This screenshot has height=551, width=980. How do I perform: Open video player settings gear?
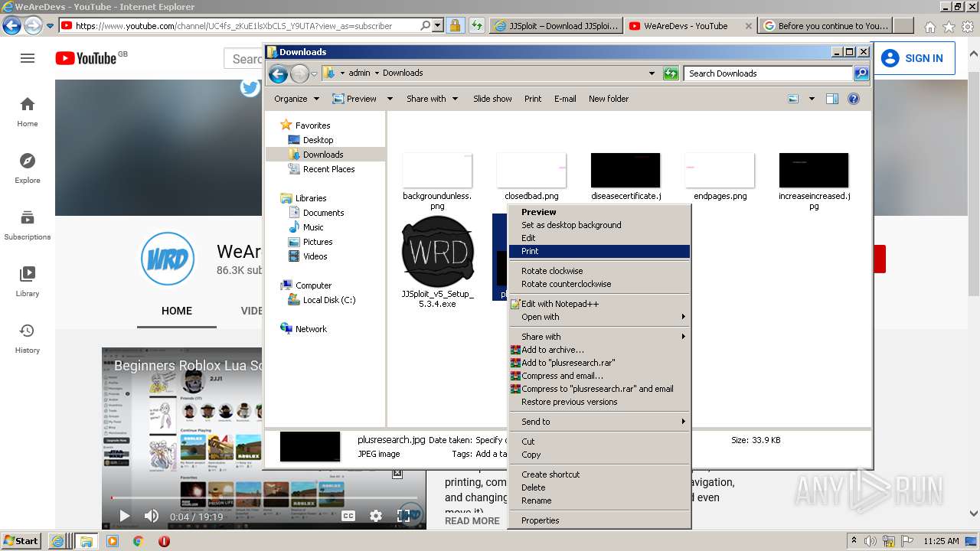coord(376,516)
